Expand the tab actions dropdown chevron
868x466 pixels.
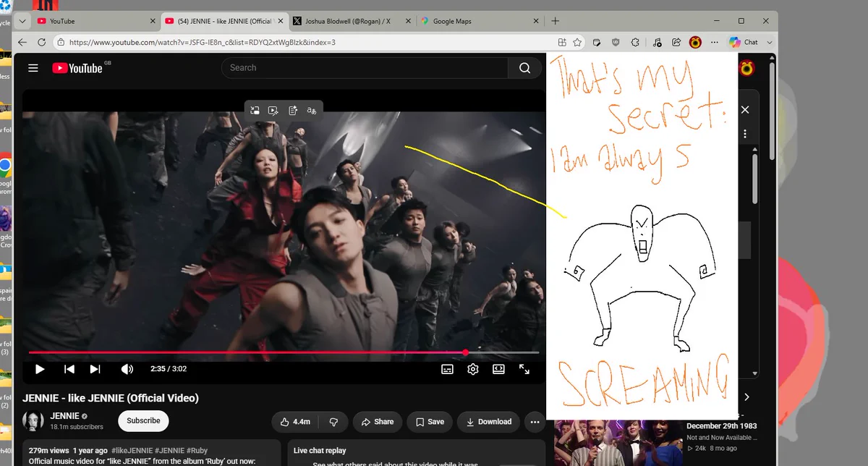pos(21,21)
